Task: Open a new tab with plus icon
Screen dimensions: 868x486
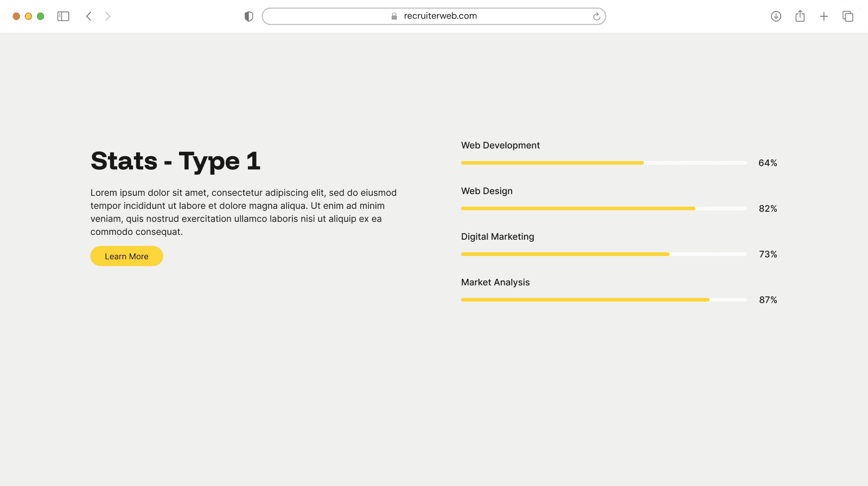Action: tap(824, 16)
